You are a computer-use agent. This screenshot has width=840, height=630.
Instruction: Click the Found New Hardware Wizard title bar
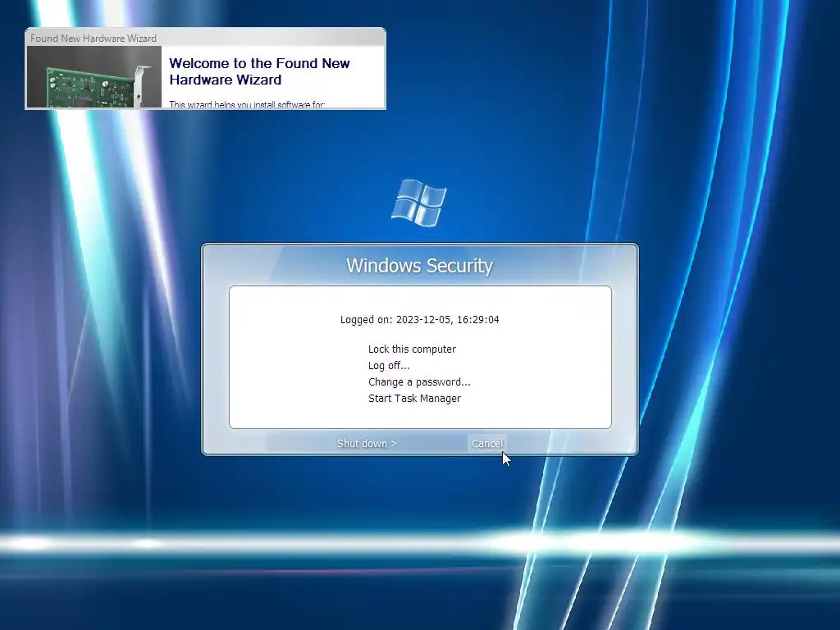point(205,38)
